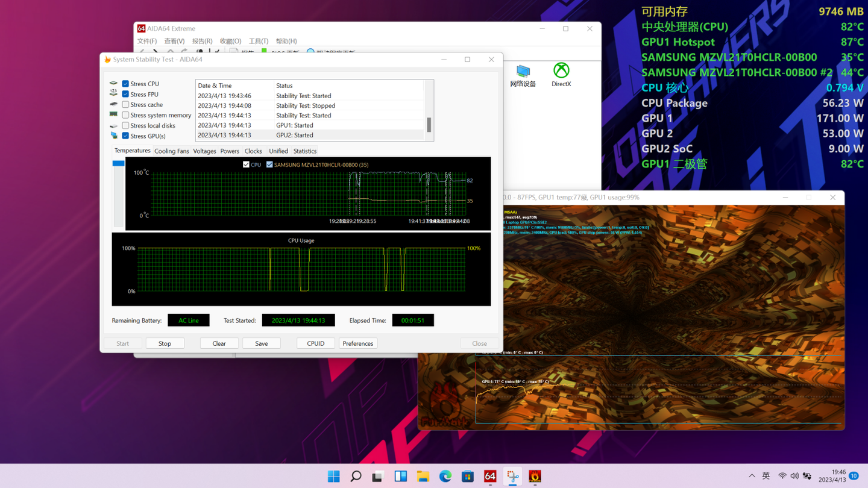The height and width of the screenshot is (488, 868).
Task: Click the Wi-Fi network tray icon
Action: 782,476
